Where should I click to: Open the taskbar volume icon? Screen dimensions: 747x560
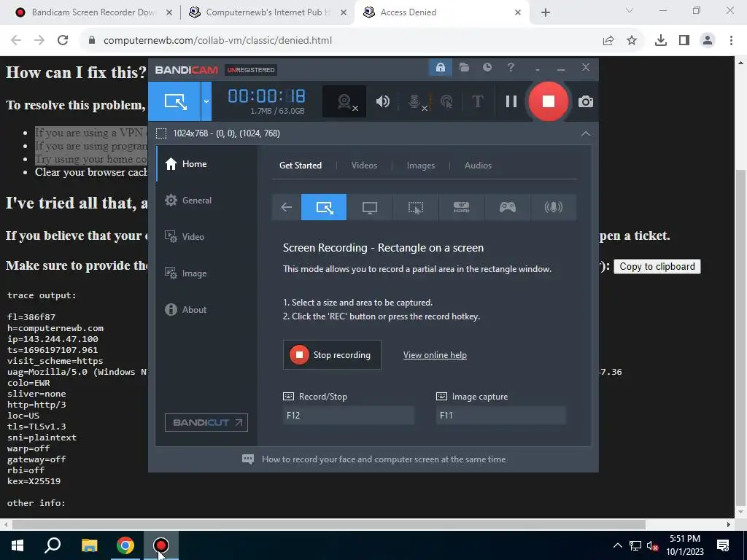click(x=651, y=545)
